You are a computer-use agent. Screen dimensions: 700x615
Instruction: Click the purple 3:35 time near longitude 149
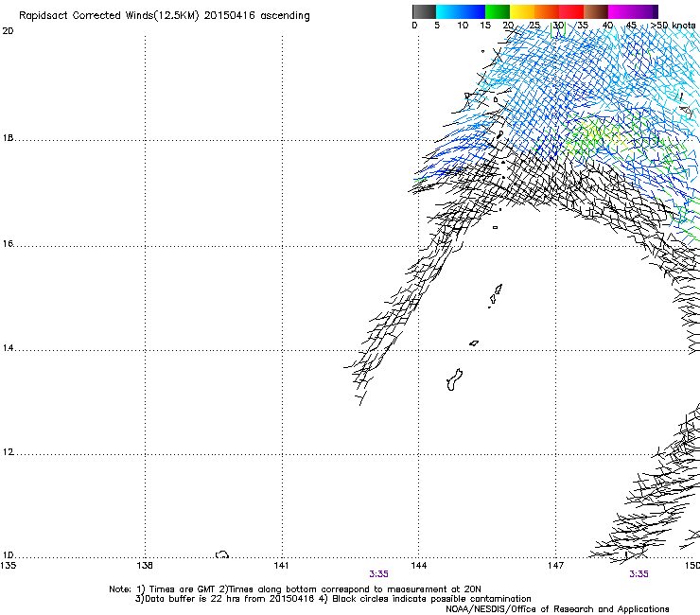pos(639,574)
